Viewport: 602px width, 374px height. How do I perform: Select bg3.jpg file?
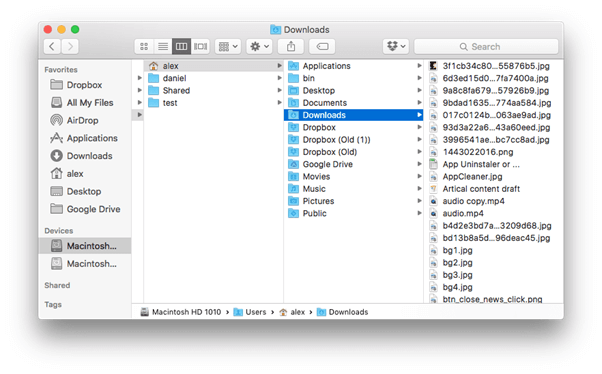(x=494, y=275)
